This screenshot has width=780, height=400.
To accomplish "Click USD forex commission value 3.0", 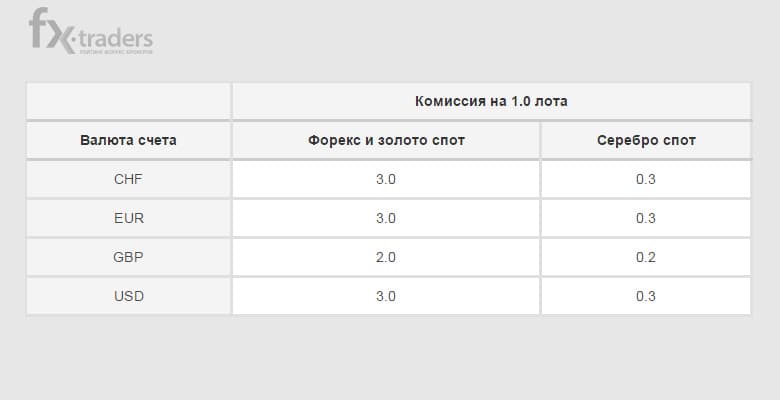I will tap(386, 296).
